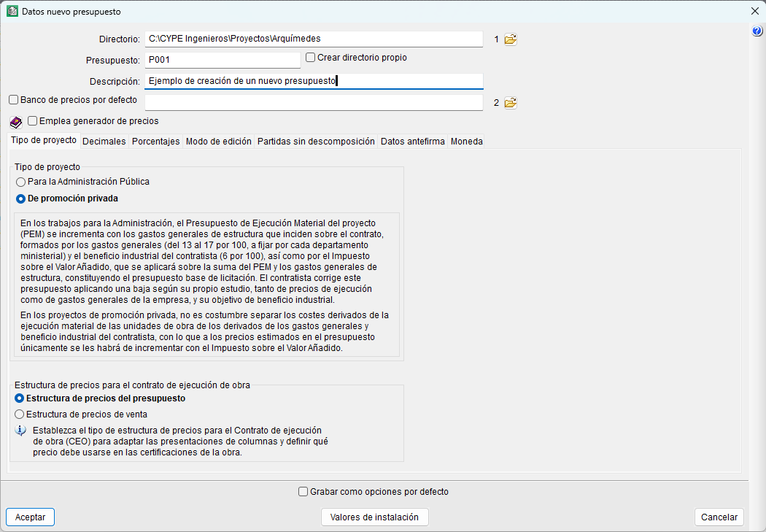Click paragraph starting 'En los proyectos de promoción'
This screenshot has width=766, height=532.
(x=205, y=332)
